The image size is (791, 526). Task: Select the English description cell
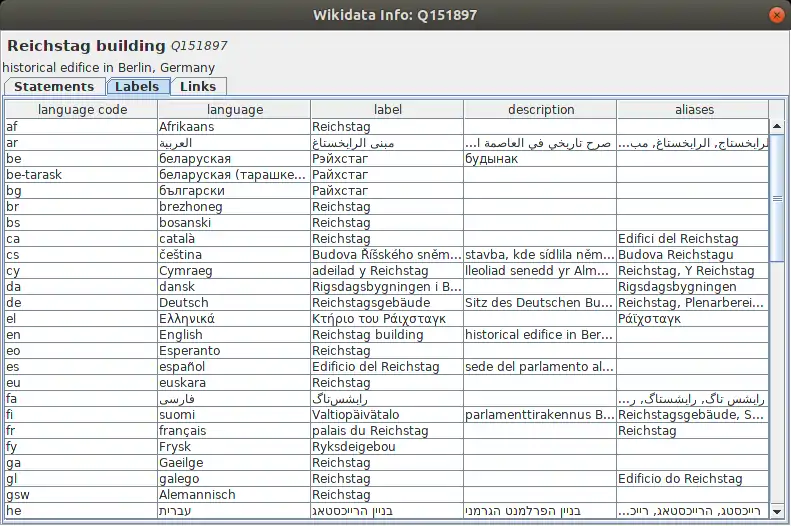(540, 335)
